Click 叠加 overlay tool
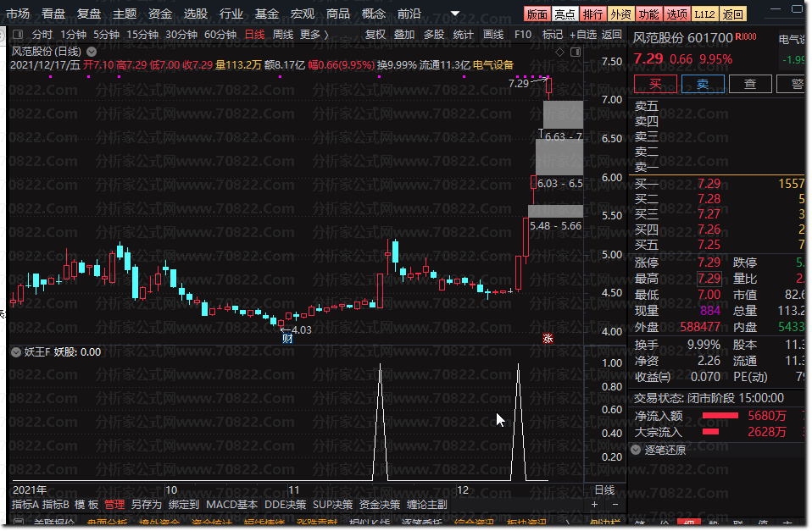Image resolution: width=812 pixels, height=531 pixels. click(404, 35)
